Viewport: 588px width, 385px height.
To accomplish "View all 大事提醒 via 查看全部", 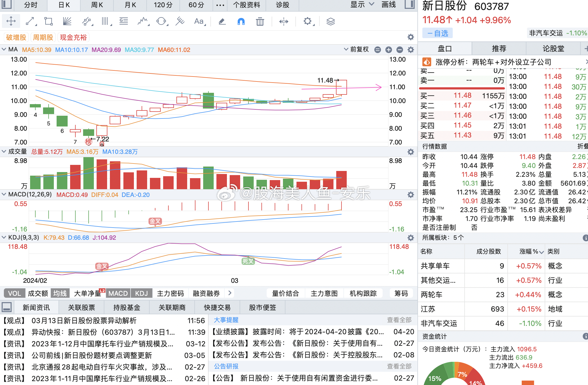I will 399,320.
